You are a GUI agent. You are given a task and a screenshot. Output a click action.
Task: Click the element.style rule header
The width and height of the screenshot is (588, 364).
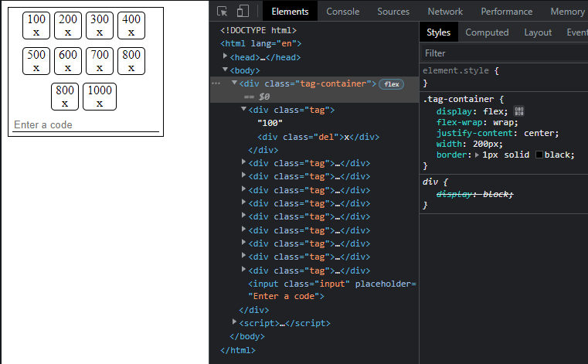coord(461,70)
